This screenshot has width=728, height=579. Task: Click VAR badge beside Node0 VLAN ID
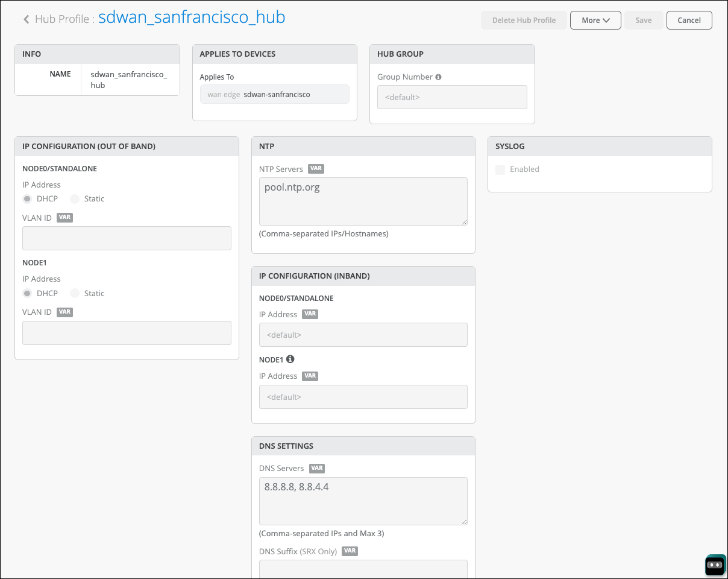(64, 217)
